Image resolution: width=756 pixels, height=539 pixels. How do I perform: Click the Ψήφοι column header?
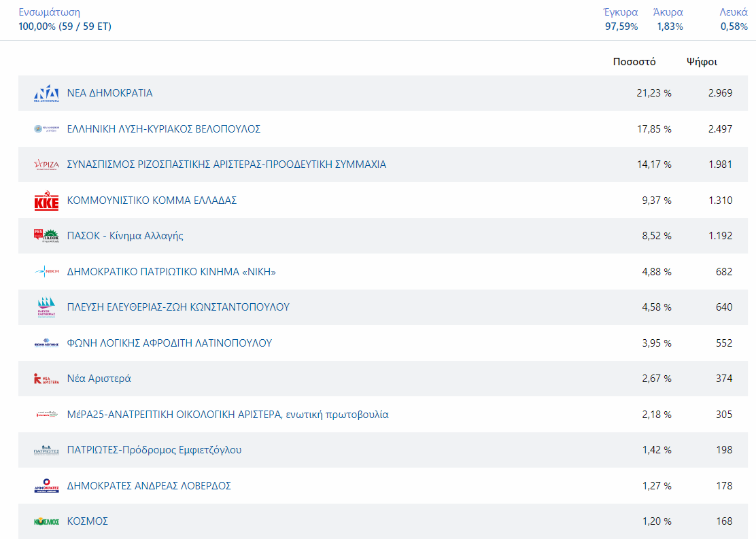(702, 62)
